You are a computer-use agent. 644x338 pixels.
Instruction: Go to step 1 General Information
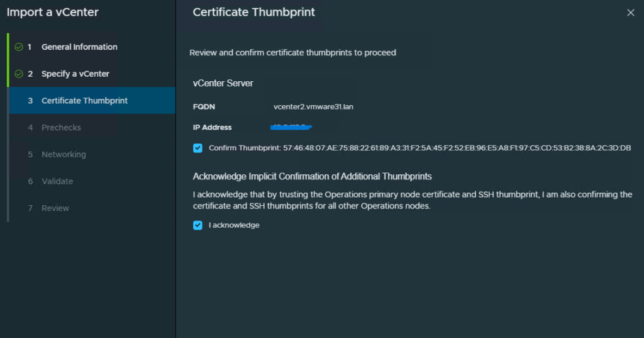pos(79,47)
